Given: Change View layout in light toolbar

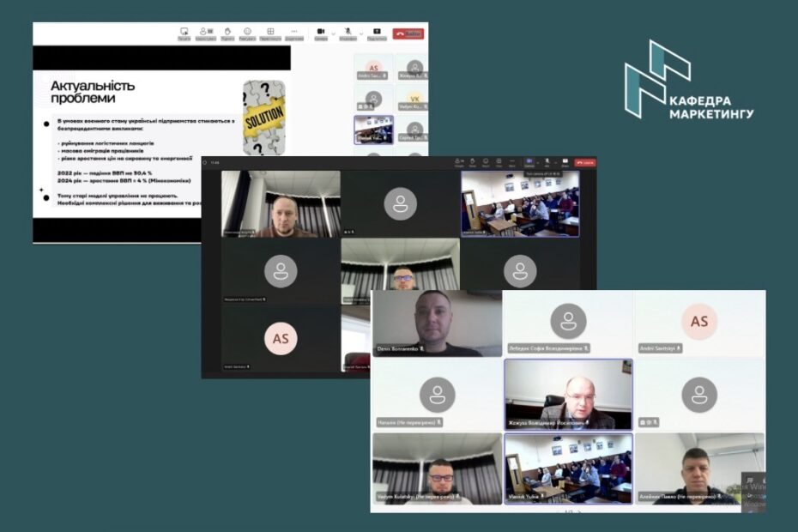Looking at the screenshot, I should point(270,33).
